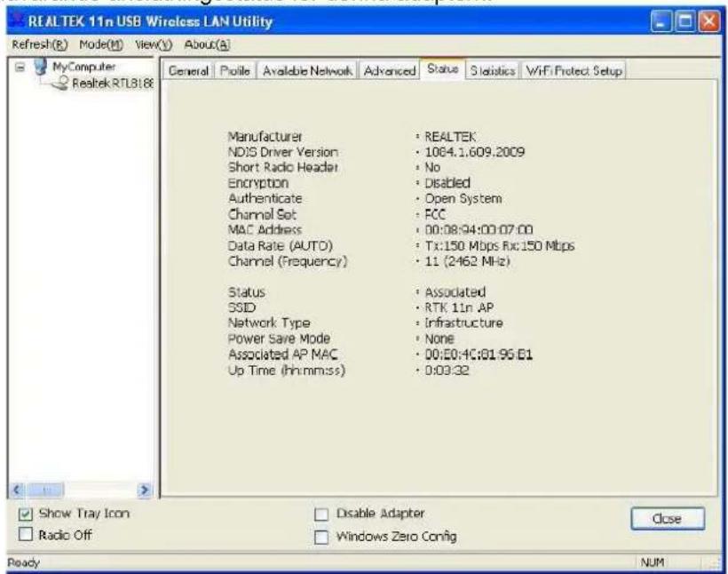Switch to the Available Network tab
Screen dimensions: 728x574
pos(307,71)
